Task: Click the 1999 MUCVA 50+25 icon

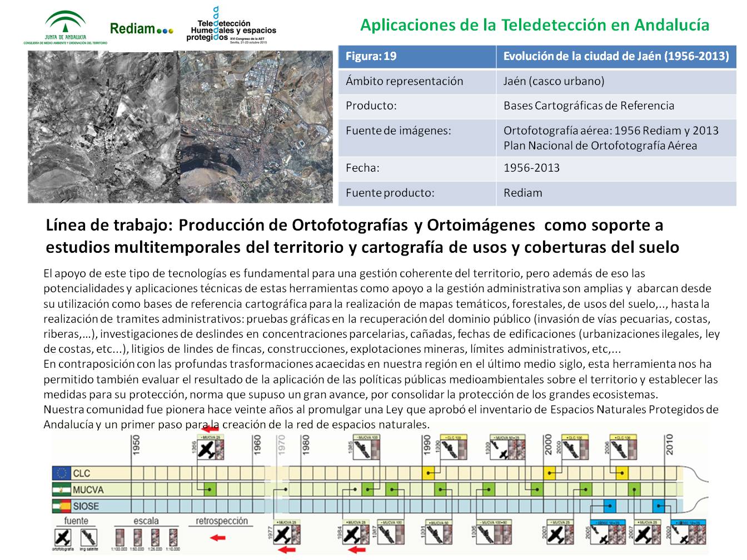Action: pyautogui.click(x=507, y=447)
